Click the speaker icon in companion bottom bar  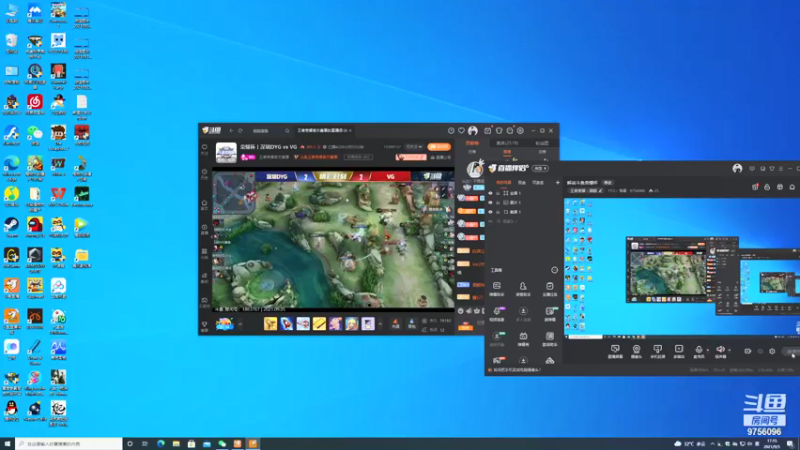(720, 351)
